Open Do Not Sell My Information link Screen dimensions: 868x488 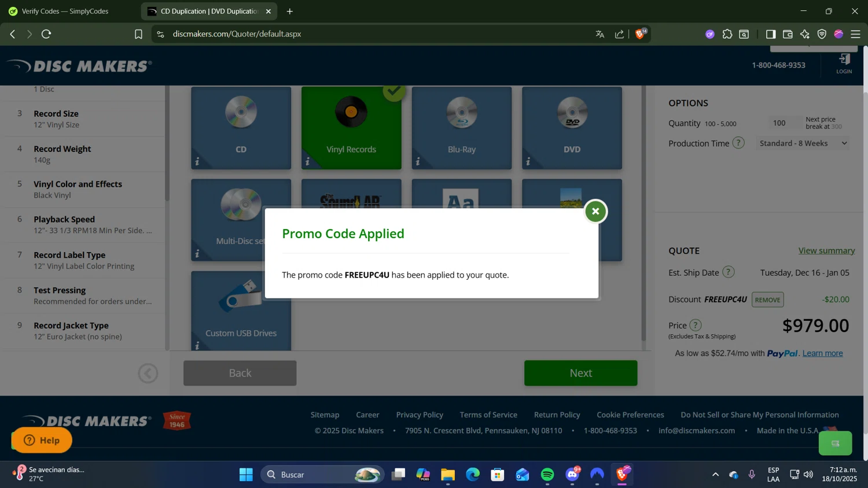[759, 415]
